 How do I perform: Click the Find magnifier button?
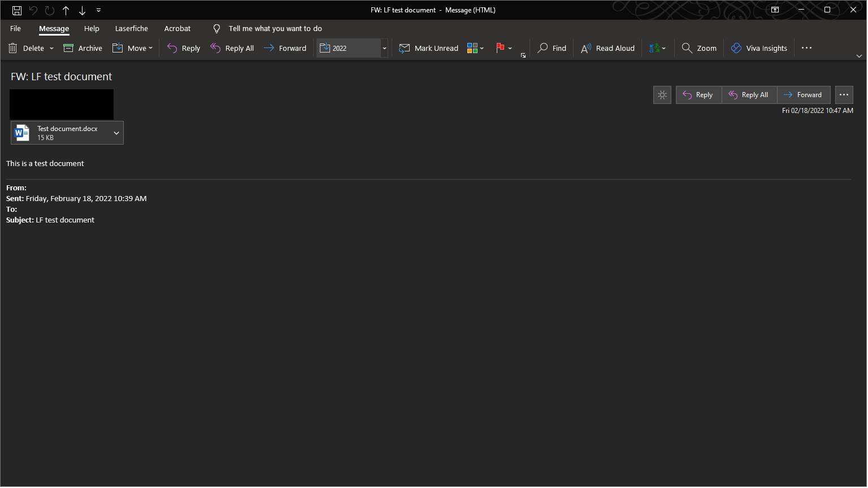[x=552, y=49]
